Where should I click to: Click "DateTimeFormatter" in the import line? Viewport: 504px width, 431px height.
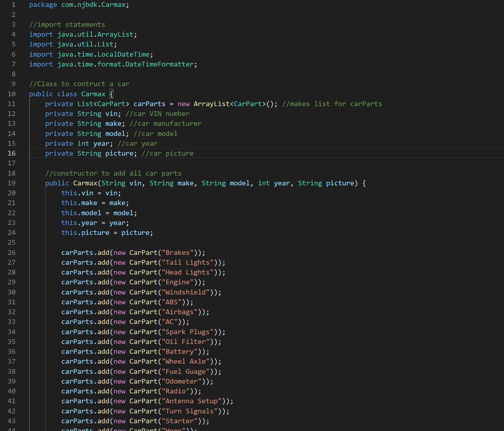point(159,64)
